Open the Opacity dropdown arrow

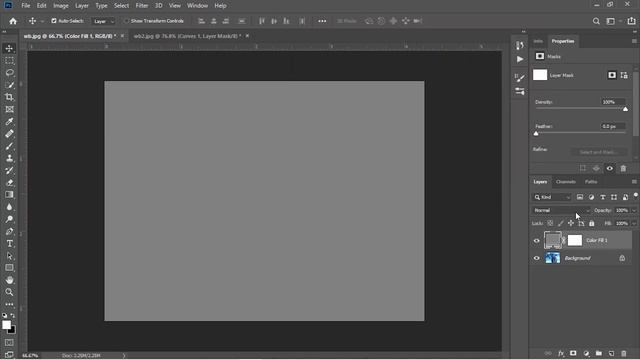634,210
